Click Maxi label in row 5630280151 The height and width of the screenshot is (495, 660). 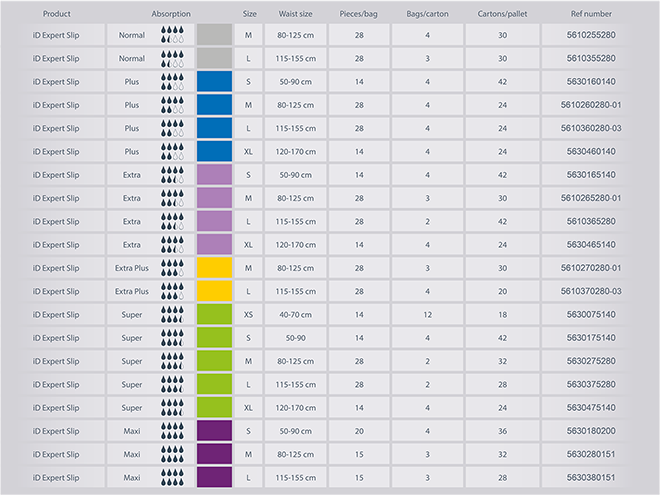coord(132,454)
